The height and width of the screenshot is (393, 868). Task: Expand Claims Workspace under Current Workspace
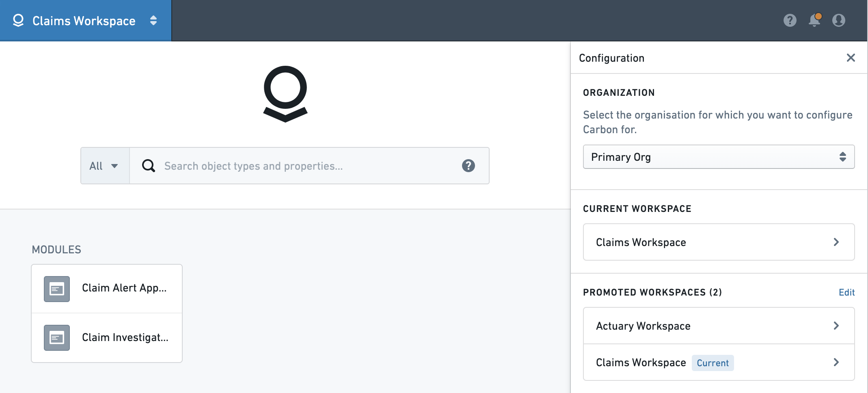tap(719, 242)
